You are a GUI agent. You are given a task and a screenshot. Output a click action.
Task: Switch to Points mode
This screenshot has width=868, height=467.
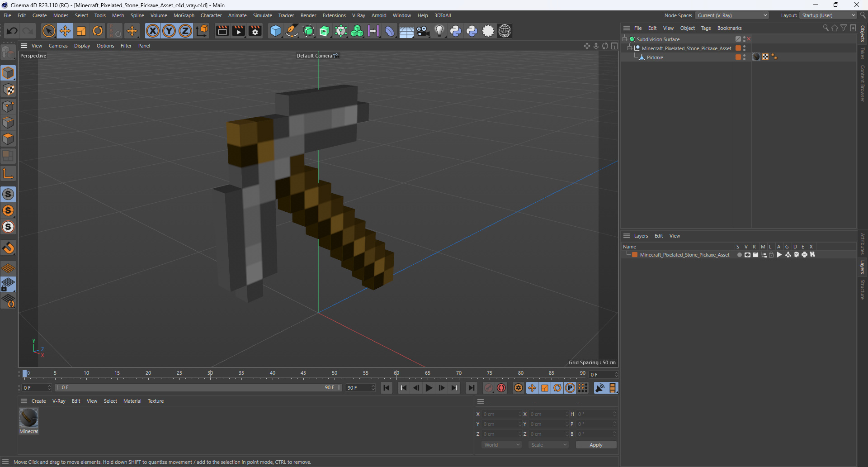pos(8,106)
